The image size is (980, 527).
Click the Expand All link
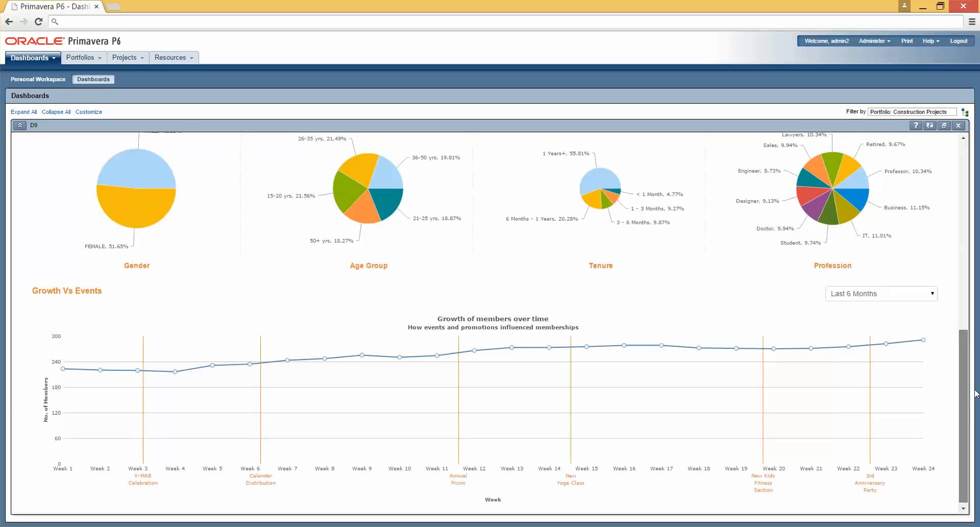pos(24,112)
